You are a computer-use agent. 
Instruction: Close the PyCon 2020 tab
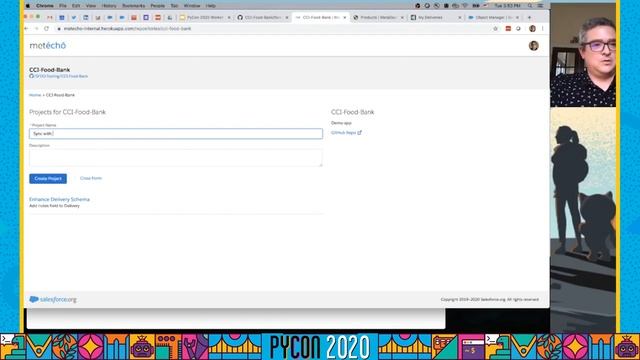click(x=229, y=18)
